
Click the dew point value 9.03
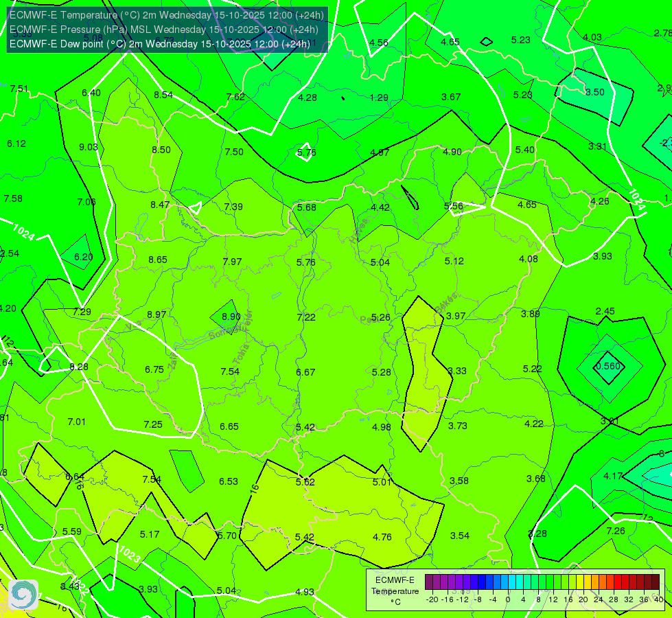pyautogui.click(x=89, y=147)
